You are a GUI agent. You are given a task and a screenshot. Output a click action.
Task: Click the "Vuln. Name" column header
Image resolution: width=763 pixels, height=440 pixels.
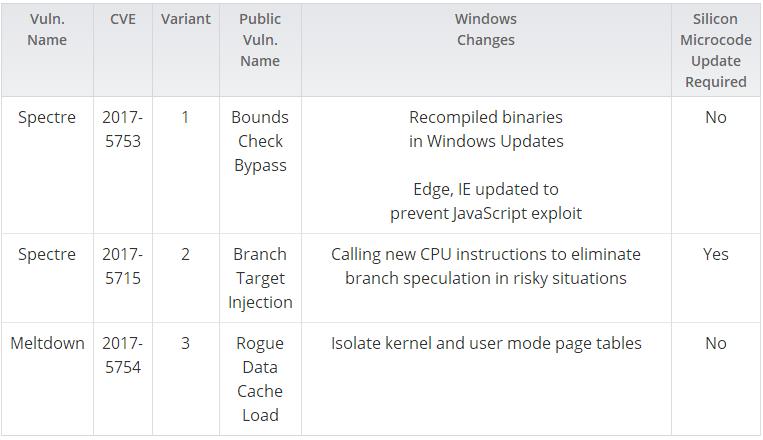[47, 30]
